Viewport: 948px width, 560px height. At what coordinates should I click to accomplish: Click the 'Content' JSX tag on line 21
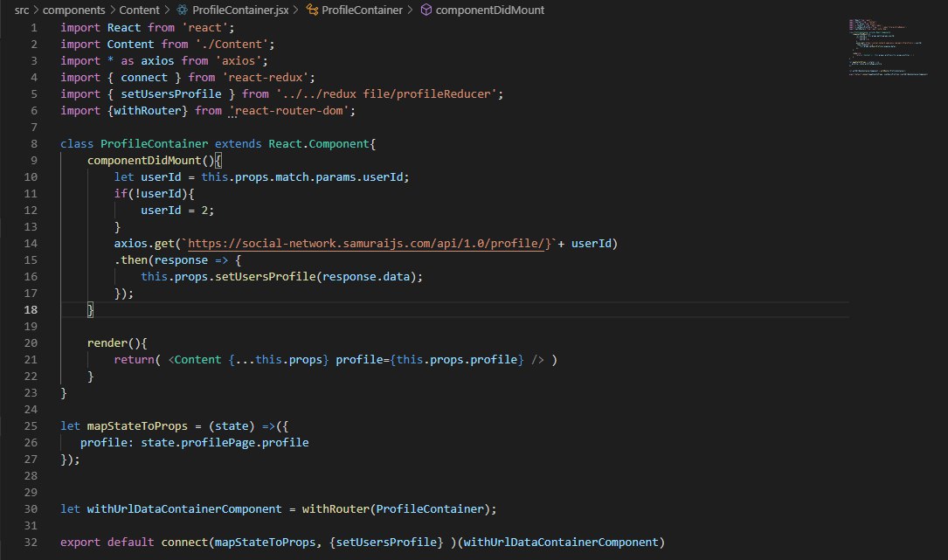(197, 359)
